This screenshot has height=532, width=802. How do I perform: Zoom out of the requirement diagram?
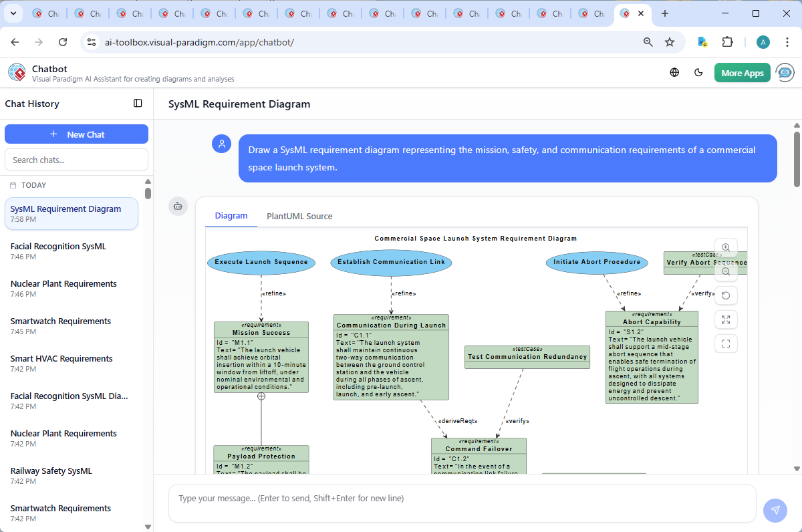click(726, 271)
